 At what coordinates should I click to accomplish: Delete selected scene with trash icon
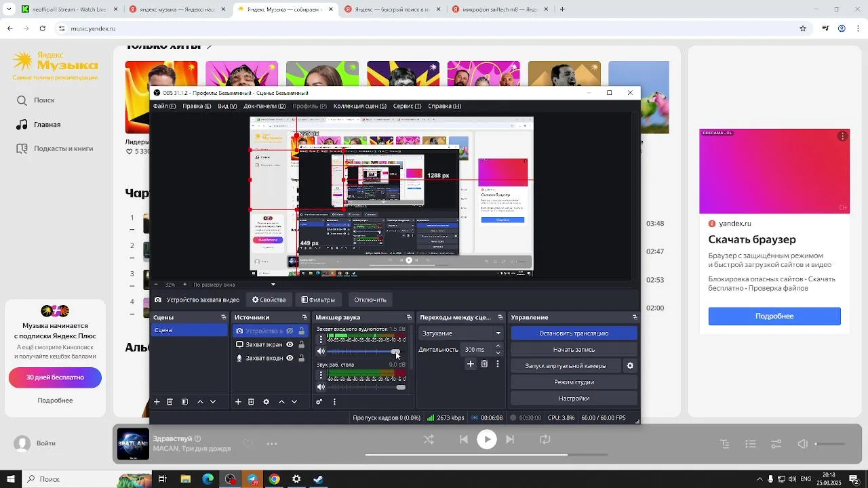(170, 402)
